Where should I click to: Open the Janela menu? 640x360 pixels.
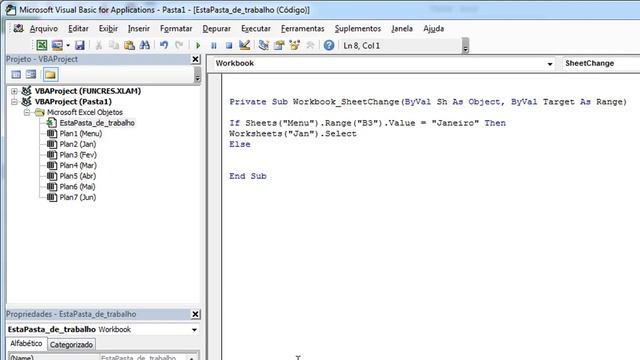402,29
